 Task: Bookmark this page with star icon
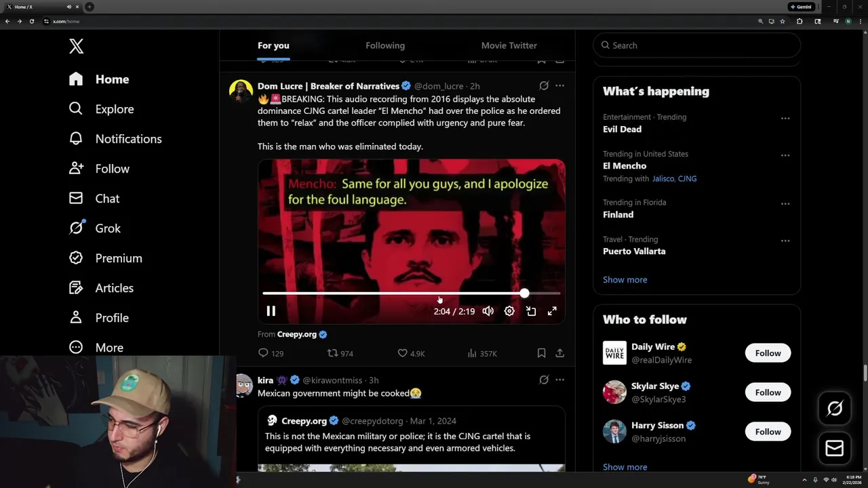[783, 21]
